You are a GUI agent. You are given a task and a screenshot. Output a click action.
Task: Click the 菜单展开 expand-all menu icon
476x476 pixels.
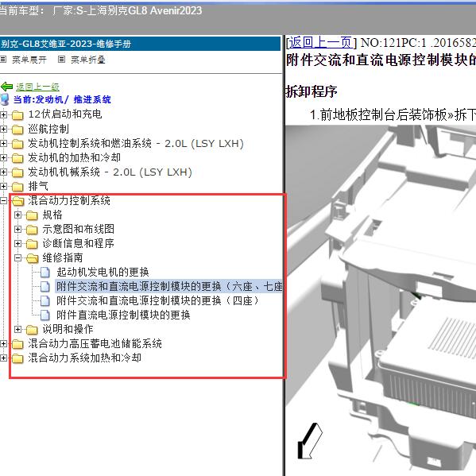pyautogui.click(x=3, y=59)
